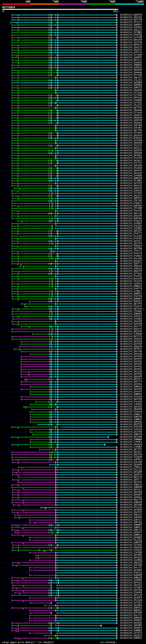Select hit label UniRef100_C0PAQ4
This screenshot has height=644, width=146.
point(131,334)
